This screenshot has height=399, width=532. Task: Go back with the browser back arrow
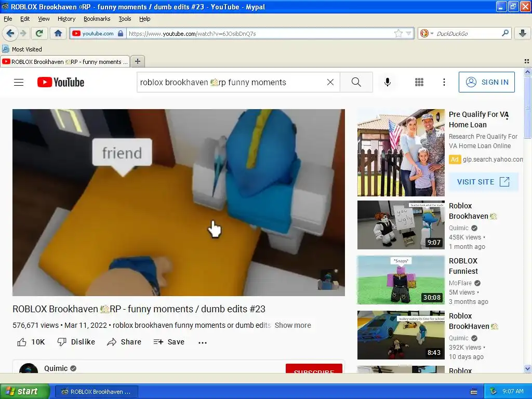tap(10, 33)
